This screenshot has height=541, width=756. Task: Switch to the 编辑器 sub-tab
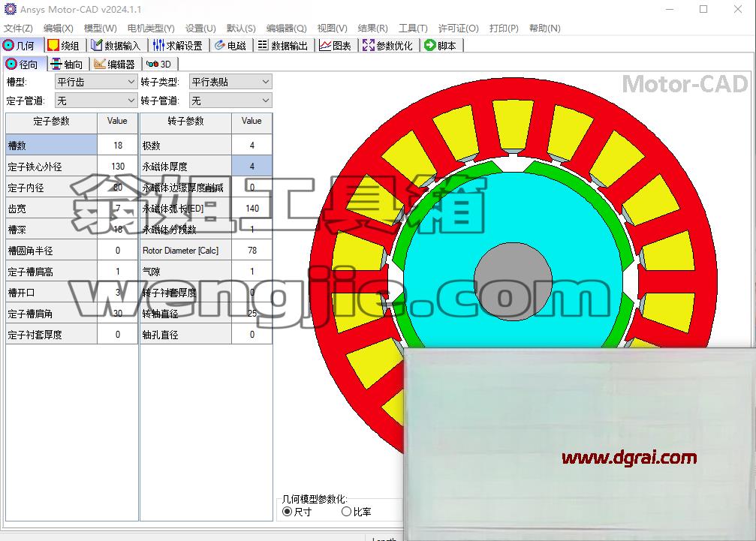115,64
